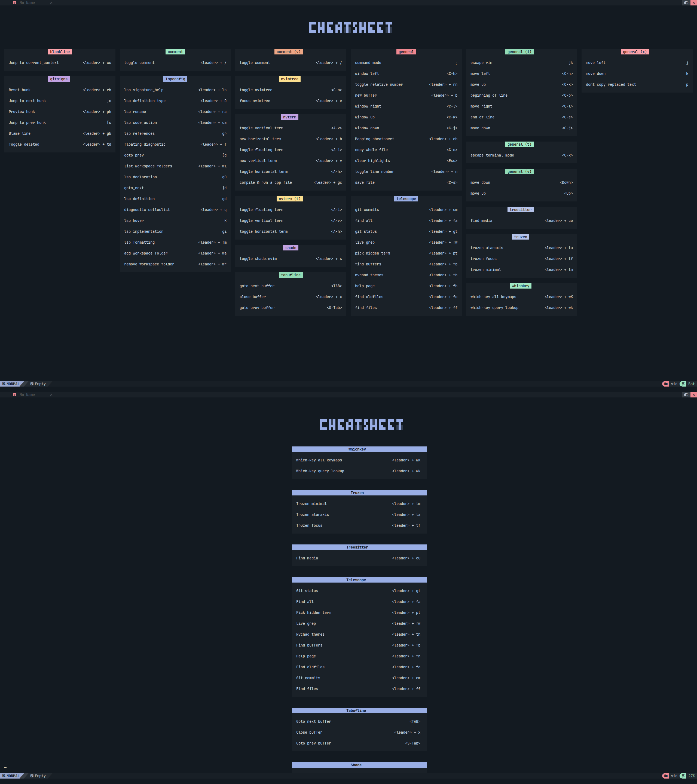
Task: Toggle the relative number display
Action: pyautogui.click(x=404, y=84)
